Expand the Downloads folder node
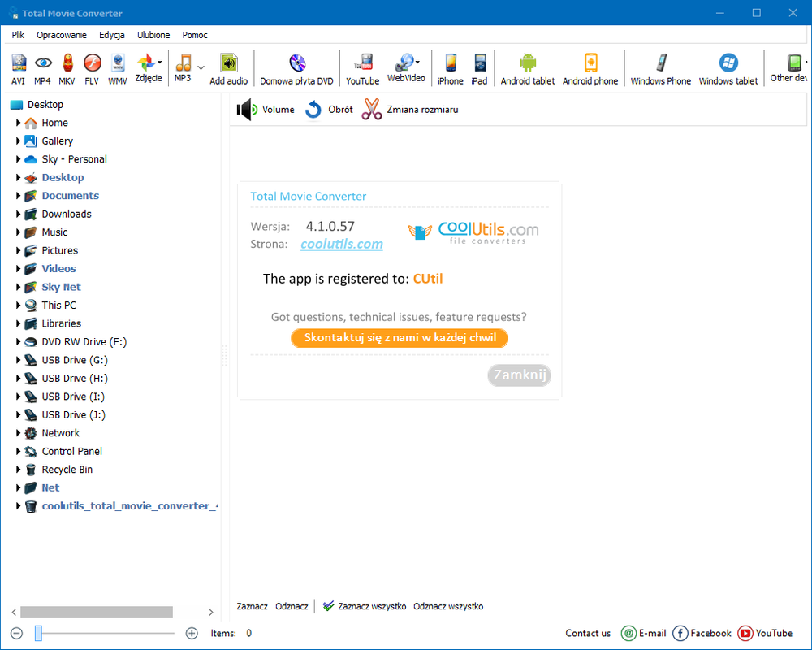 [x=18, y=214]
